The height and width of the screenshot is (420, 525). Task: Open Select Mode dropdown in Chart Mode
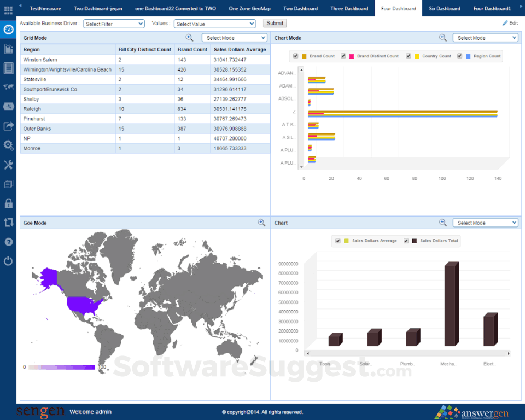click(486, 38)
